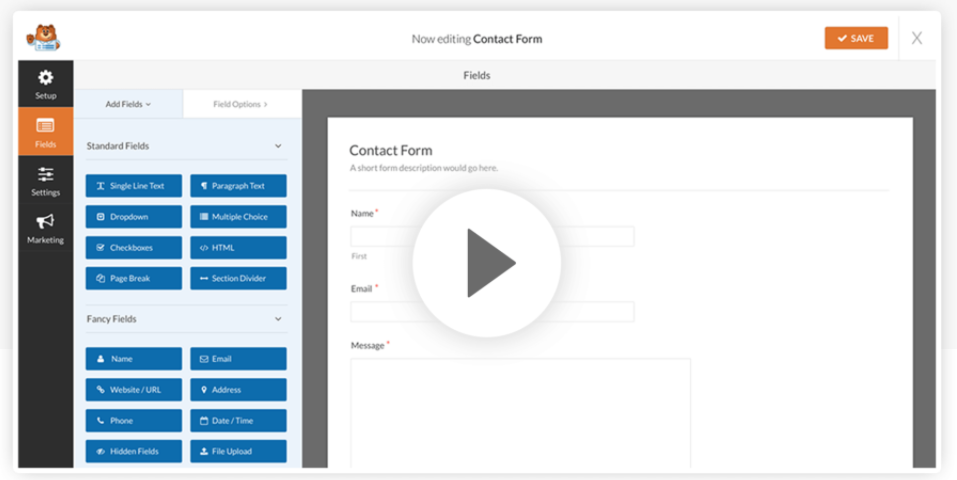The image size is (957, 480).
Task: Select the short form description text
Action: point(424,168)
